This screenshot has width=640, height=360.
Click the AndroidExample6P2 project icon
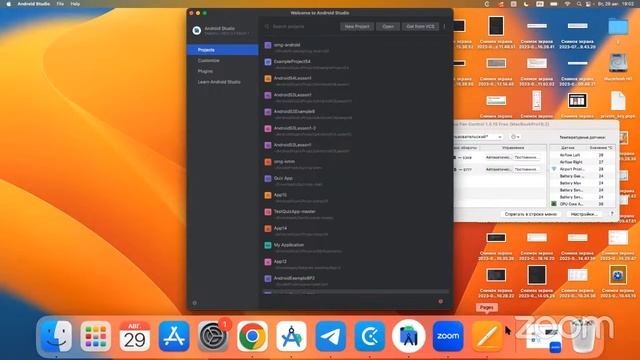point(268,279)
